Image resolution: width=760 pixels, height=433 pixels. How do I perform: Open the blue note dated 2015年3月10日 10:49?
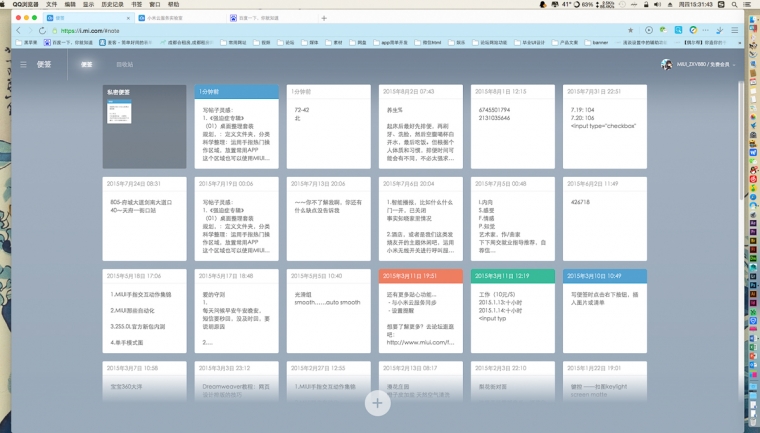pyautogui.click(x=605, y=311)
